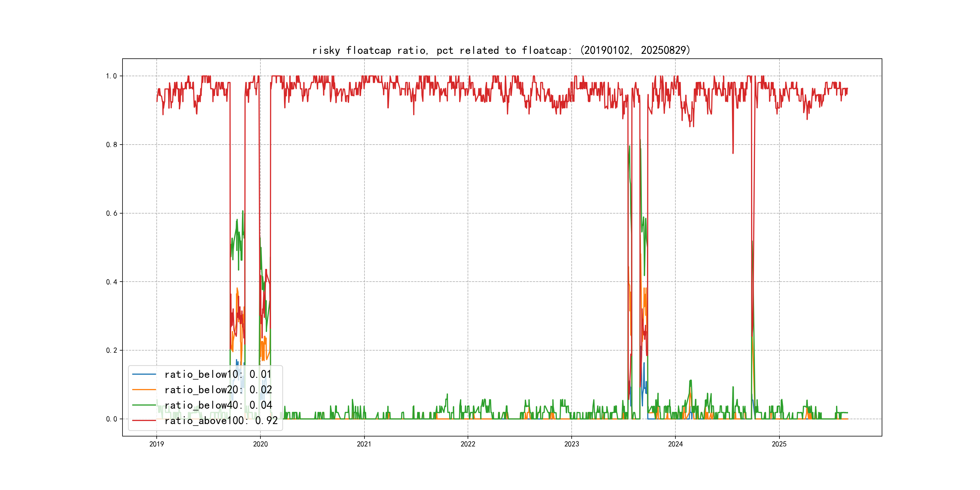Select the ratio_below10: 0.01 legend label

coord(218,374)
